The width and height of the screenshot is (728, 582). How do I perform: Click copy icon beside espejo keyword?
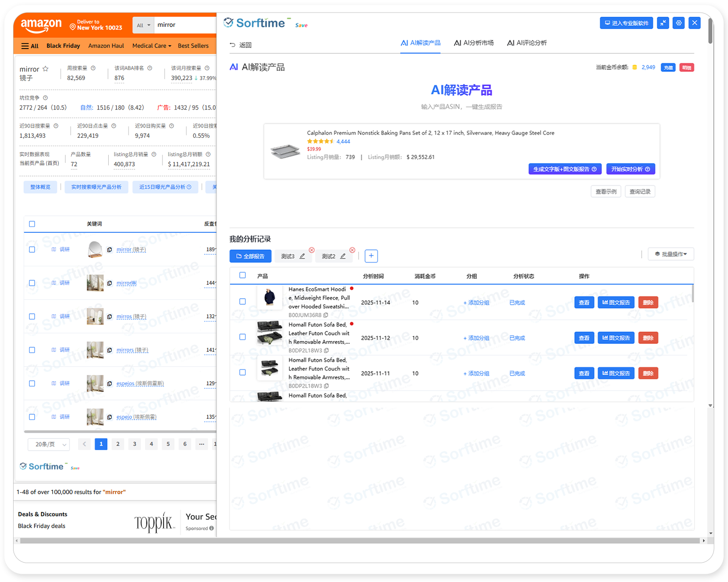[110, 417]
